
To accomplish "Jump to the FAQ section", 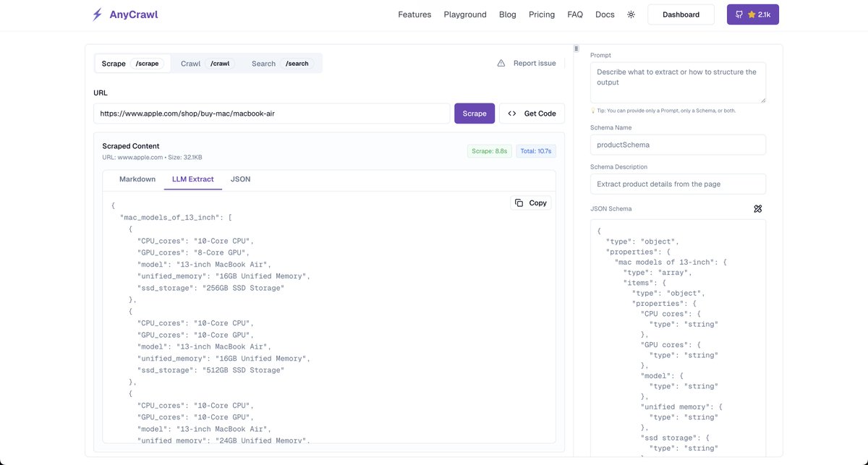I will pos(575,14).
